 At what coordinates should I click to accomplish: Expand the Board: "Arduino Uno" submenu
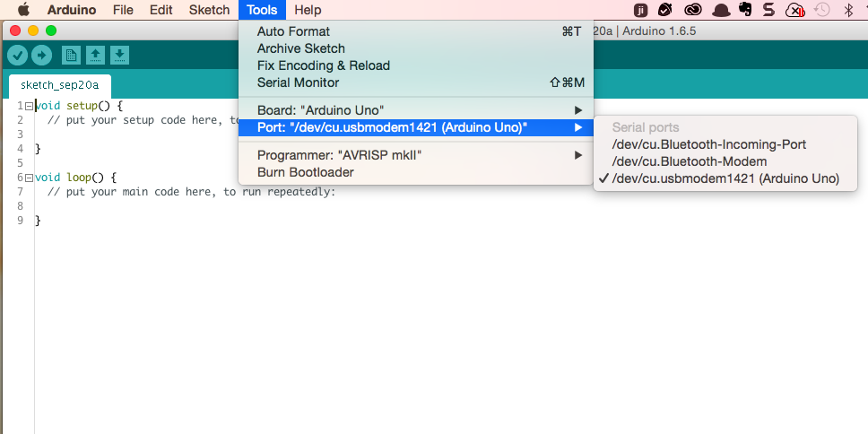(x=416, y=110)
